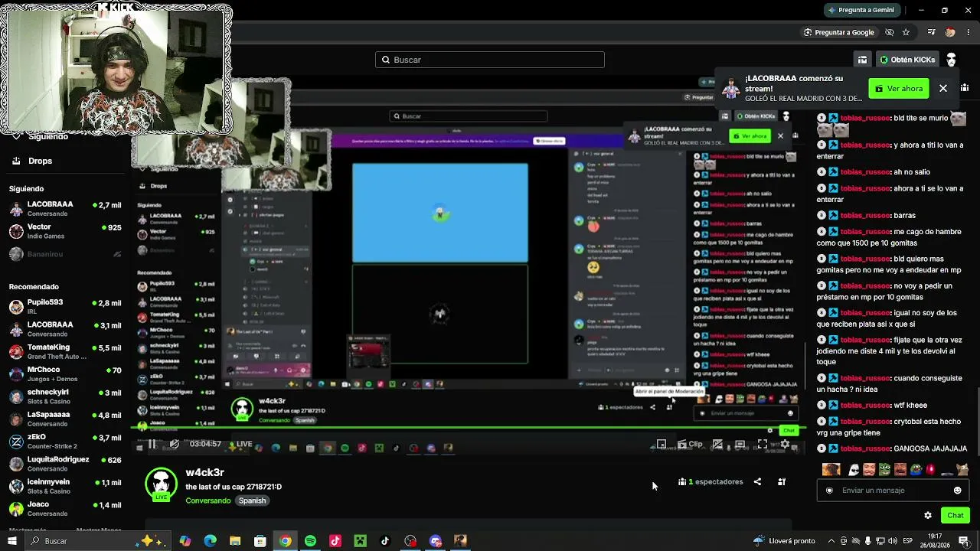Click Preguntar a Google lens button
Image resolution: width=980 pixels, height=551 pixels.
(838, 32)
